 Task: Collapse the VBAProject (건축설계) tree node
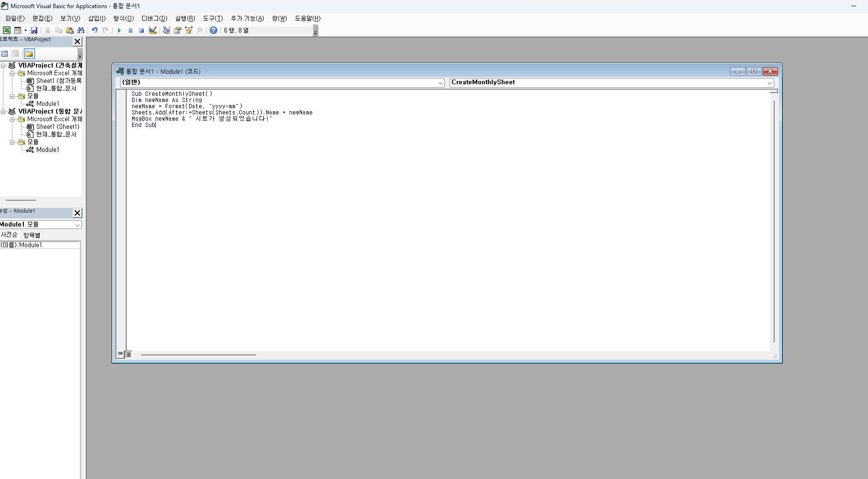point(3,65)
